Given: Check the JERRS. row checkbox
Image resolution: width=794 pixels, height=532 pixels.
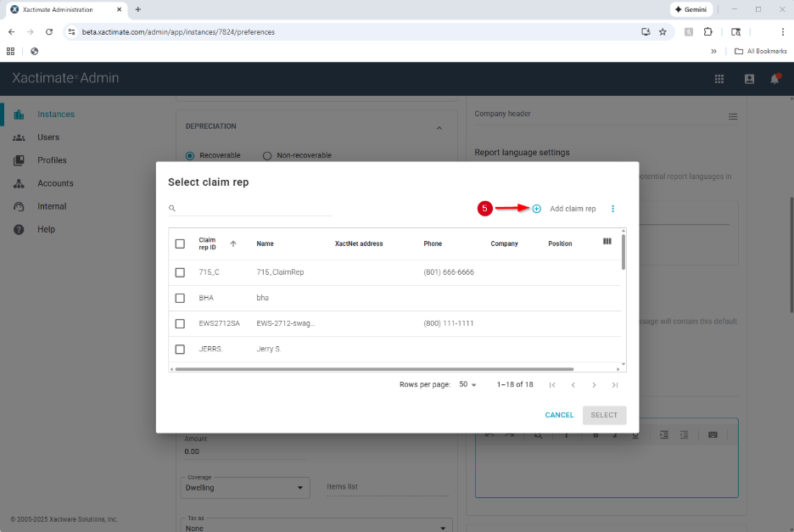Looking at the screenshot, I should tap(180, 349).
